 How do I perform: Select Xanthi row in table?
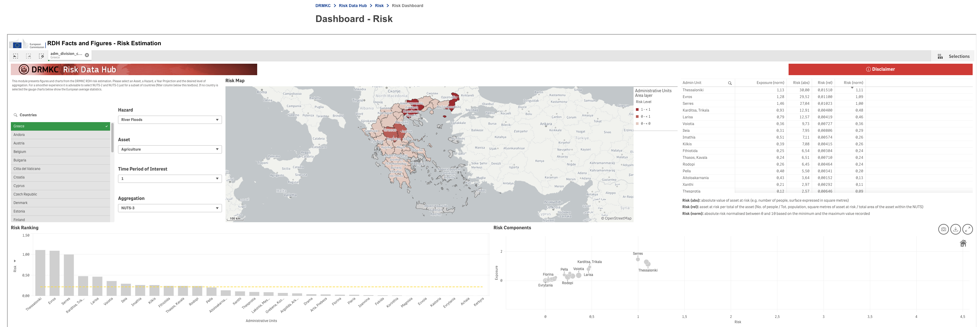pos(826,185)
